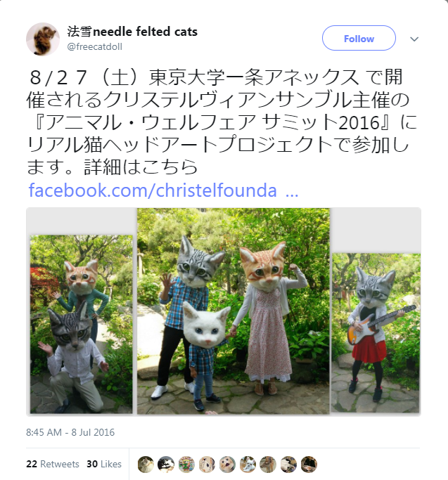The image size is (448, 480).
Task: View the 30 Likes list
Action: click(x=104, y=464)
